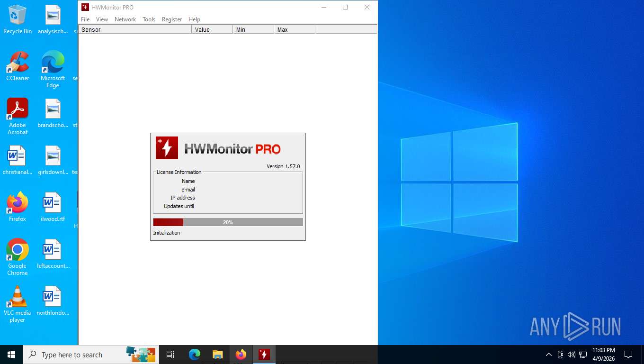Click the Value column header
644x364 pixels.
(212, 29)
